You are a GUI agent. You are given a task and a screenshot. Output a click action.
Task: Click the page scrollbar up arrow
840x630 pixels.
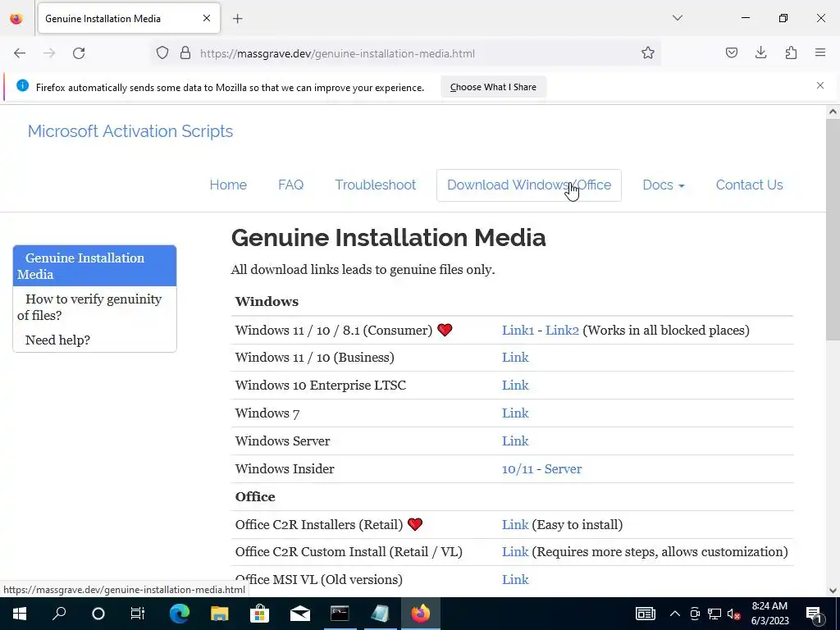[x=833, y=112]
